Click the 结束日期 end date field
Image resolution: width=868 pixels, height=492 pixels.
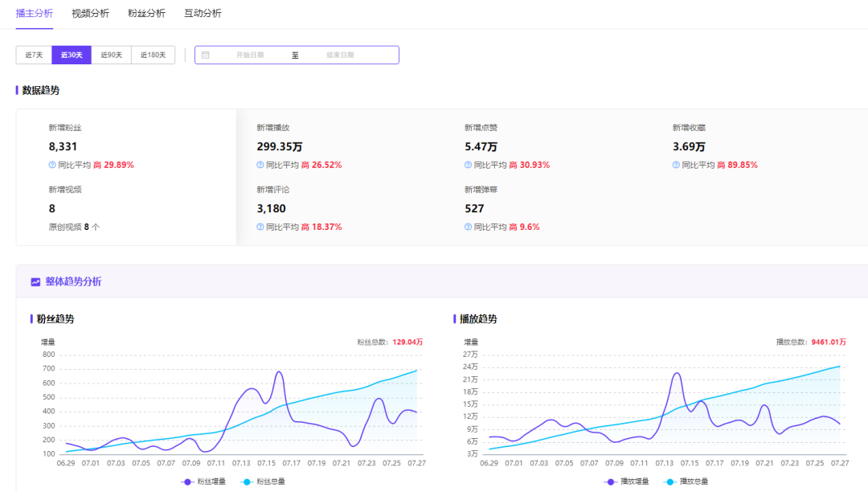tap(340, 55)
